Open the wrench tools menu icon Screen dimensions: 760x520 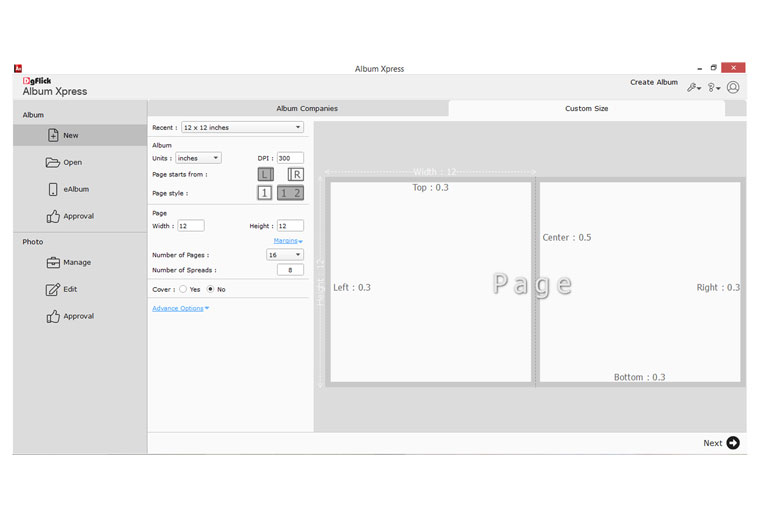[694, 88]
